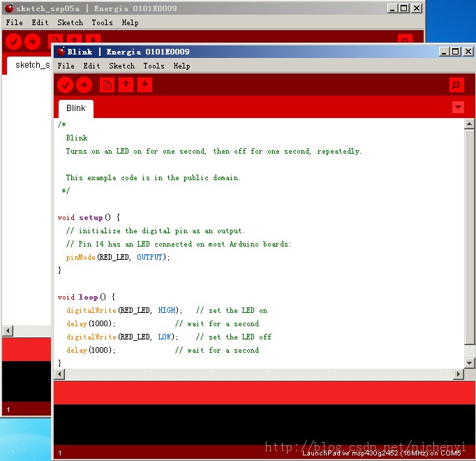Close the sketch_sep05a window
Screen dimensions: 476x461
point(417,8)
